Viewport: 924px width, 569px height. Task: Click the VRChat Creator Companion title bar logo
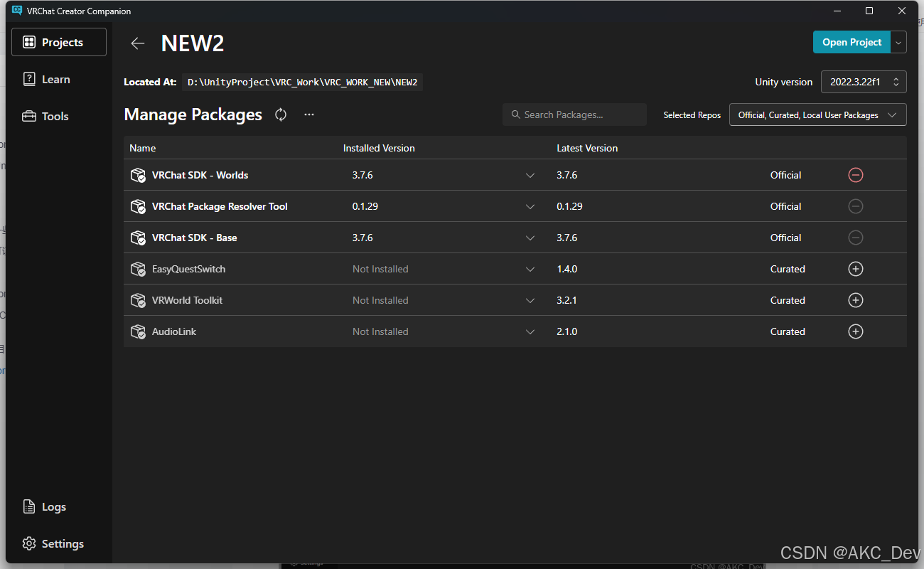17,11
